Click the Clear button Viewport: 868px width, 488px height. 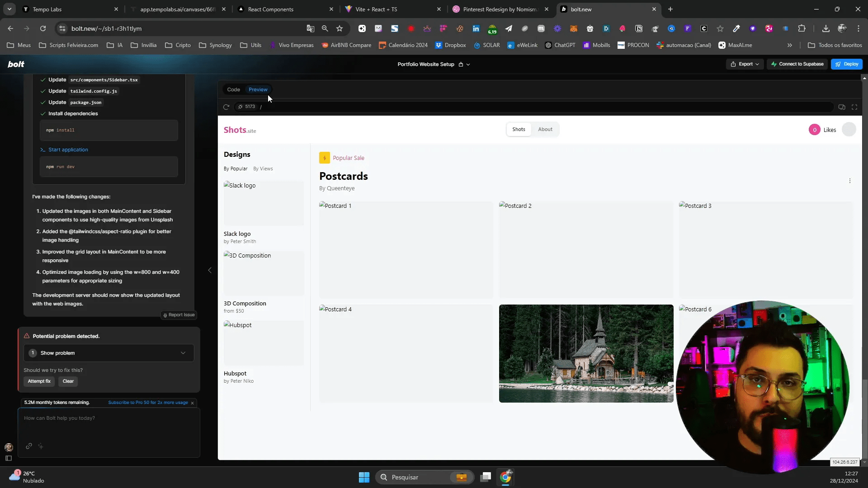[x=68, y=381]
